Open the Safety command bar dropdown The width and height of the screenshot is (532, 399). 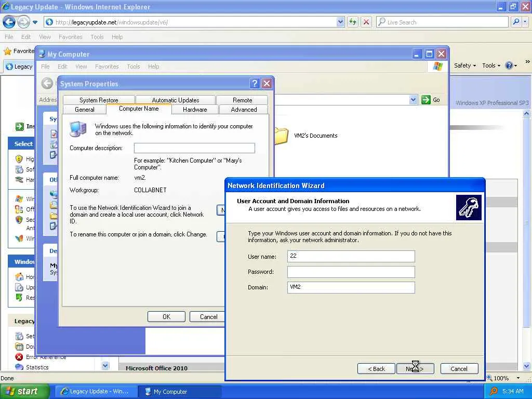[465, 65]
